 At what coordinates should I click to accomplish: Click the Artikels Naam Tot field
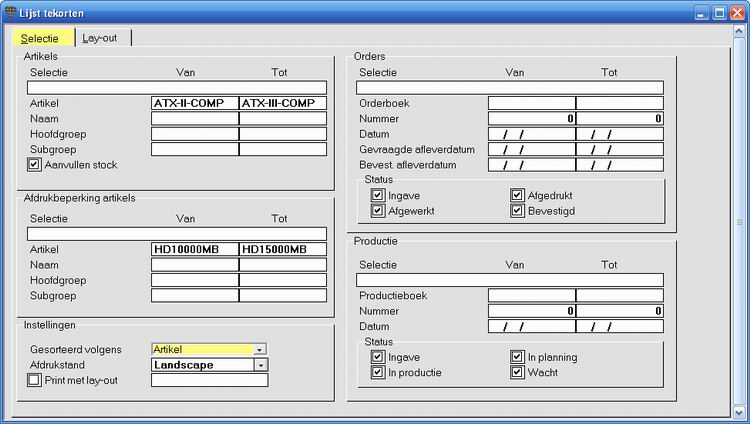click(283, 118)
